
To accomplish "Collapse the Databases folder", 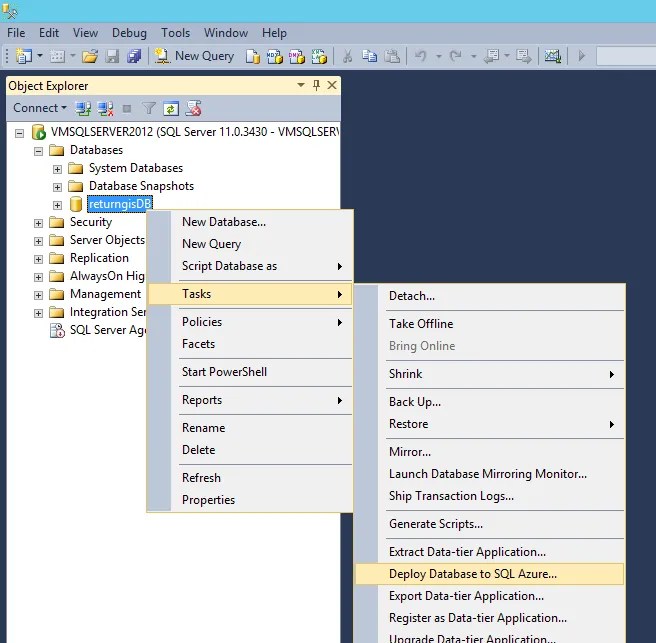I will pos(38,151).
